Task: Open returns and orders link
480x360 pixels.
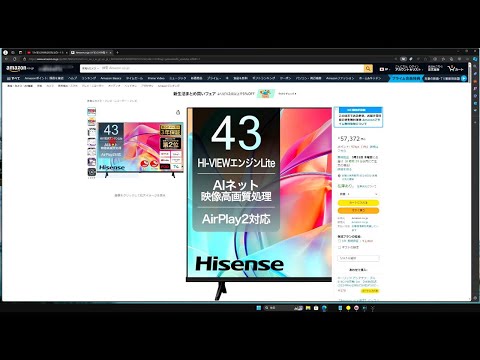Action: click(x=435, y=68)
